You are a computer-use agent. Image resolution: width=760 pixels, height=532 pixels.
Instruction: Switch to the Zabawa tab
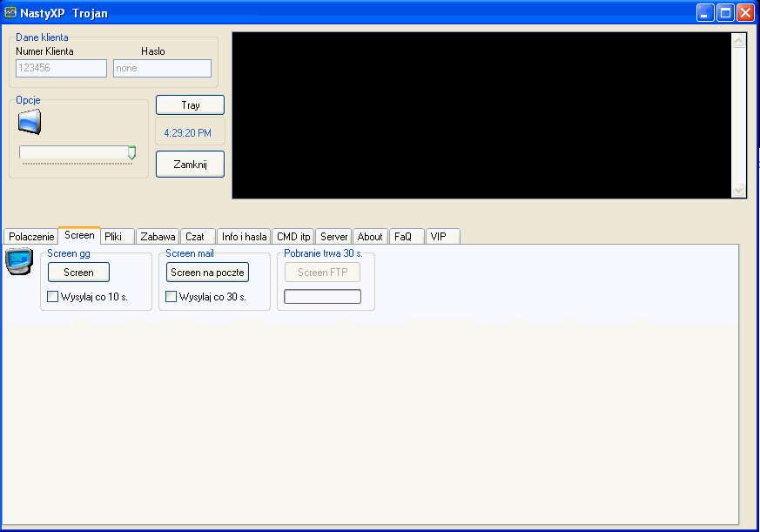(157, 236)
